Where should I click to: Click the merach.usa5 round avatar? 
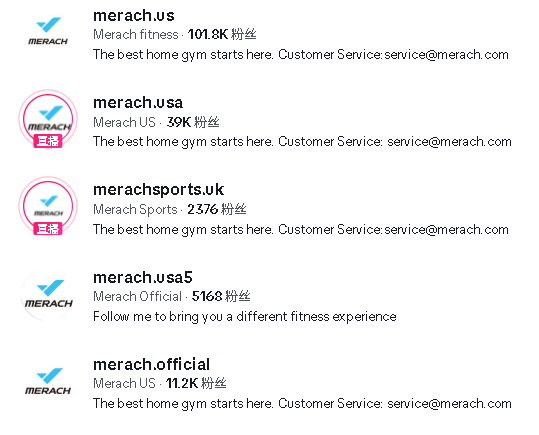tap(48, 295)
